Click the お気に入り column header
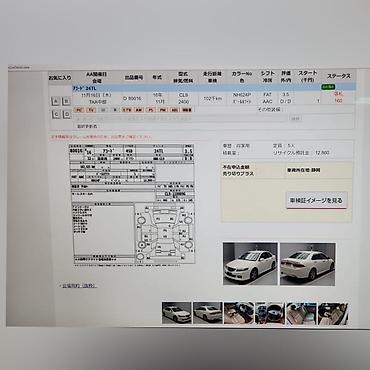Image resolution: width=370 pixels, height=370 pixels. tap(60, 78)
